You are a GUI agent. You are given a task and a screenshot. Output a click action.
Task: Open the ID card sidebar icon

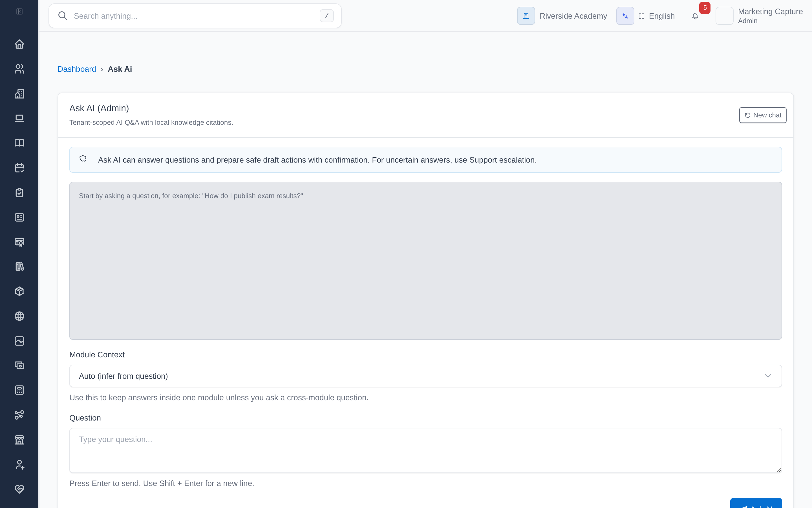click(19, 217)
